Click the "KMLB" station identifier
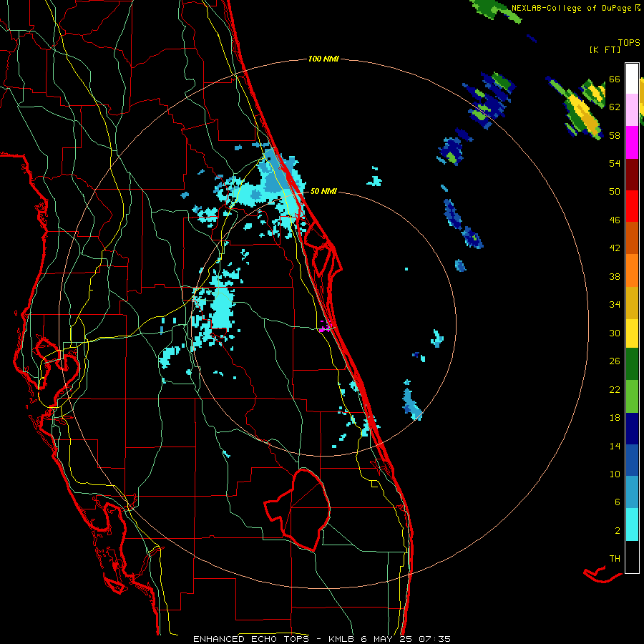This screenshot has width=644, height=644. click(343, 639)
